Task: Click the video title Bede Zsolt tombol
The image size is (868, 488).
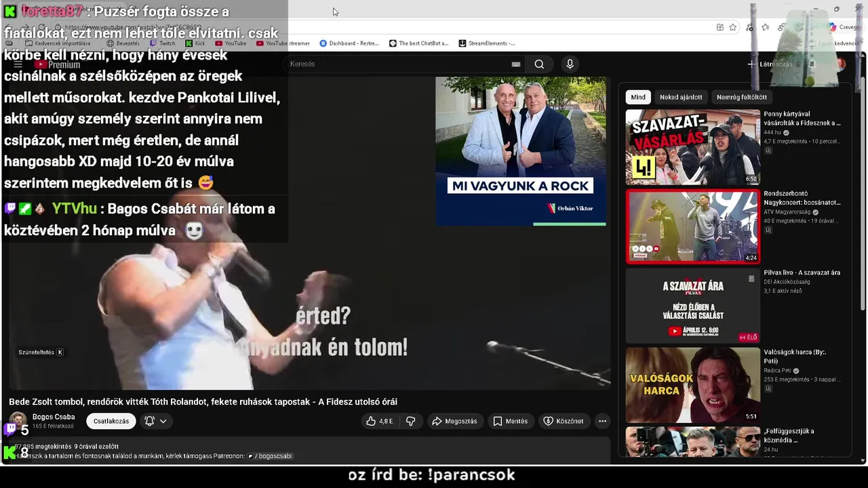Action: [203, 402]
